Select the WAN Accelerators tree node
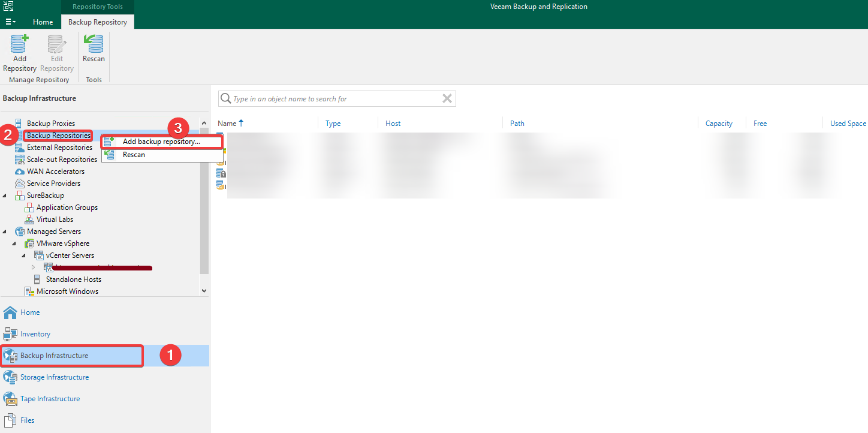This screenshot has width=868, height=433. point(56,172)
